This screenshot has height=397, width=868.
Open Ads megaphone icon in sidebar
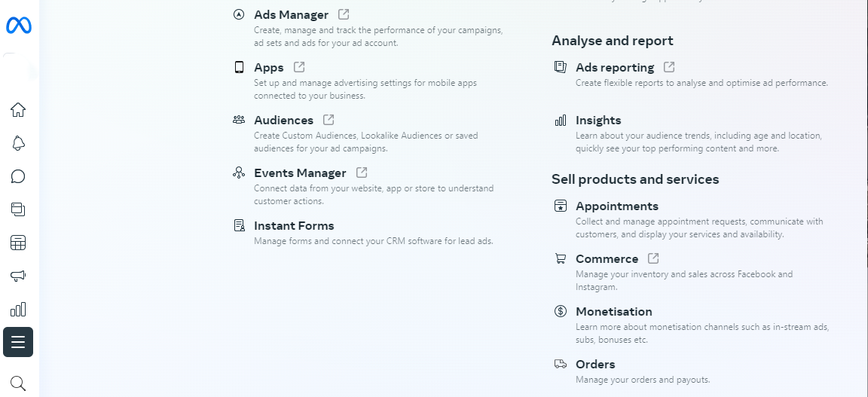(18, 276)
